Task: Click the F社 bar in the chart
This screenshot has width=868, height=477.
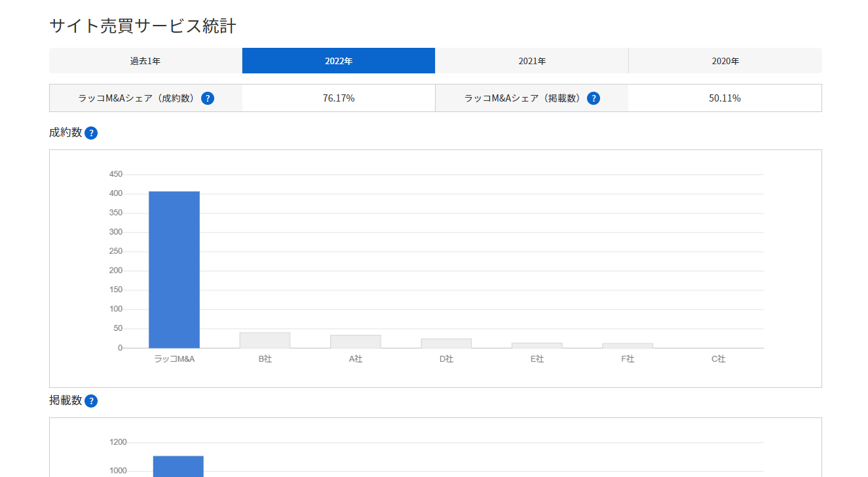Action: 628,345
